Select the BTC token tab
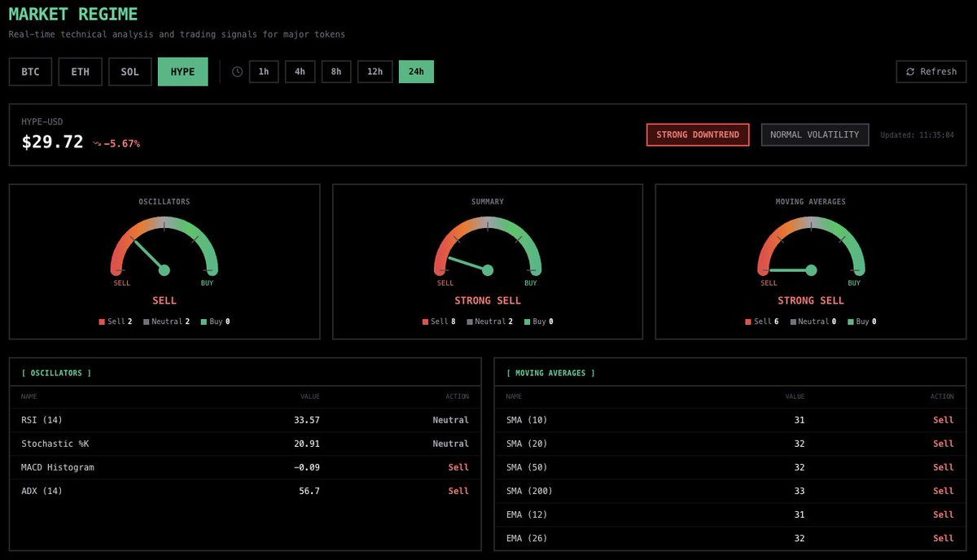 (x=30, y=72)
